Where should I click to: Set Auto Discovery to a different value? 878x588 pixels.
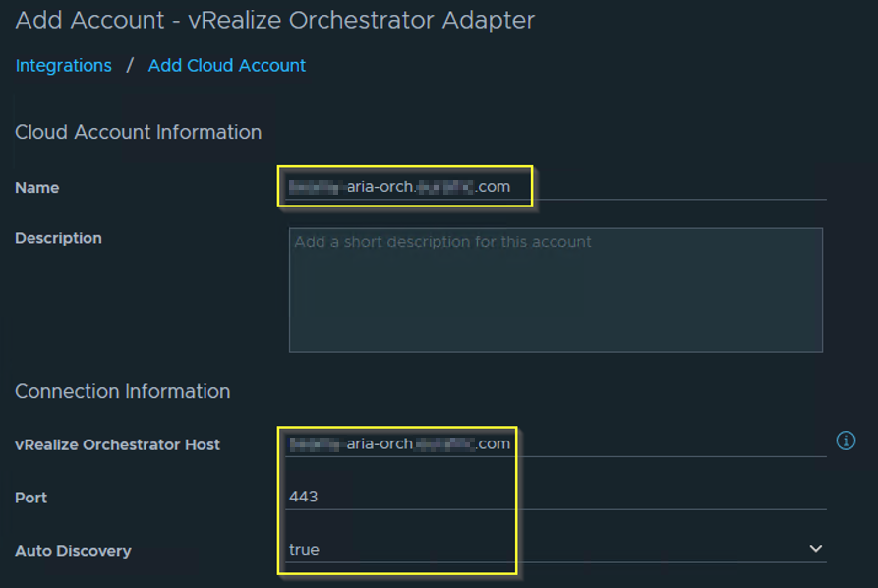coord(815,549)
